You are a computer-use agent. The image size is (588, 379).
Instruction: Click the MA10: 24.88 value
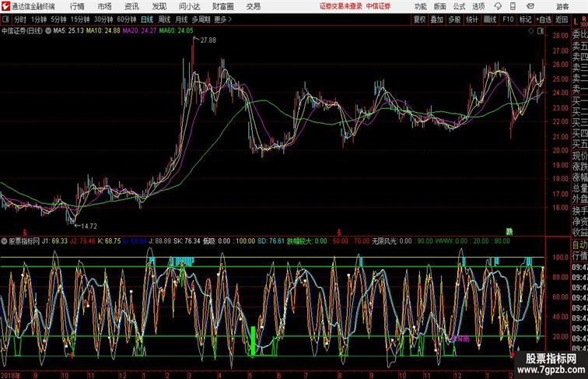[103, 31]
